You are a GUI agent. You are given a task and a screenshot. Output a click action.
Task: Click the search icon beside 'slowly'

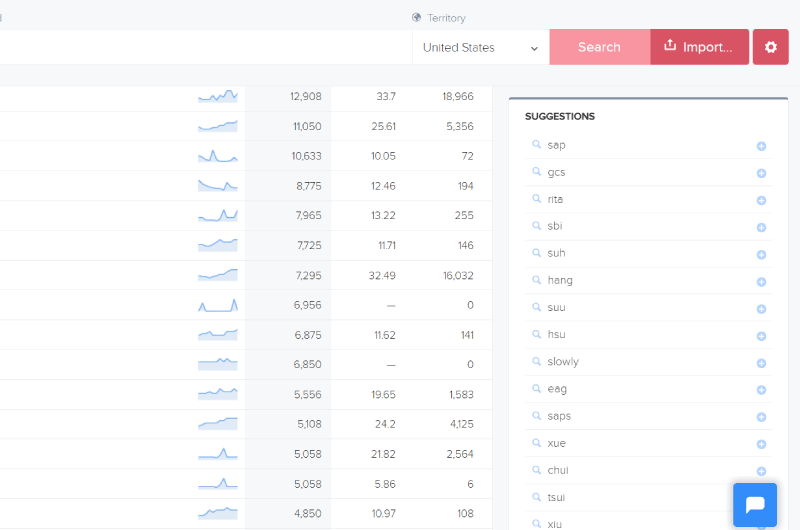(x=536, y=361)
